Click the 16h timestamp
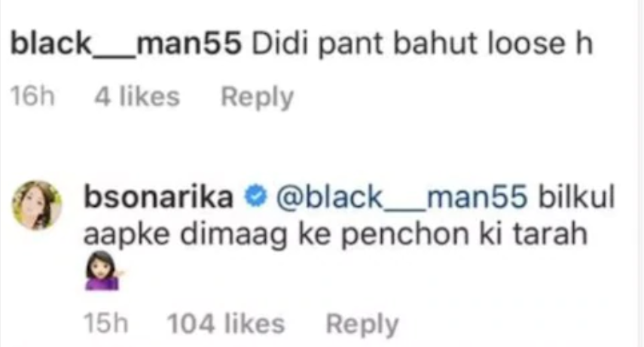The height and width of the screenshot is (347, 644). 32,97
